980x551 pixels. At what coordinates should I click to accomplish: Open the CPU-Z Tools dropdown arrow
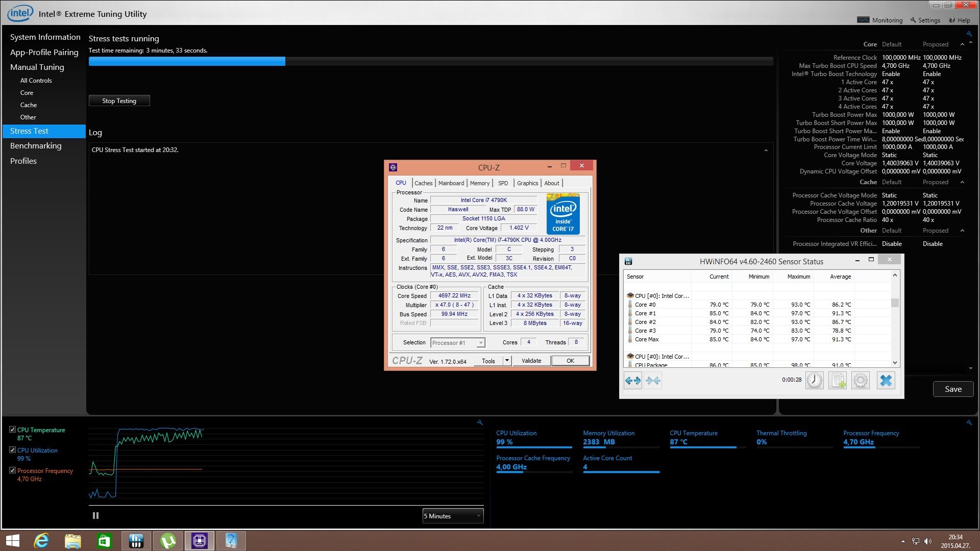click(507, 361)
